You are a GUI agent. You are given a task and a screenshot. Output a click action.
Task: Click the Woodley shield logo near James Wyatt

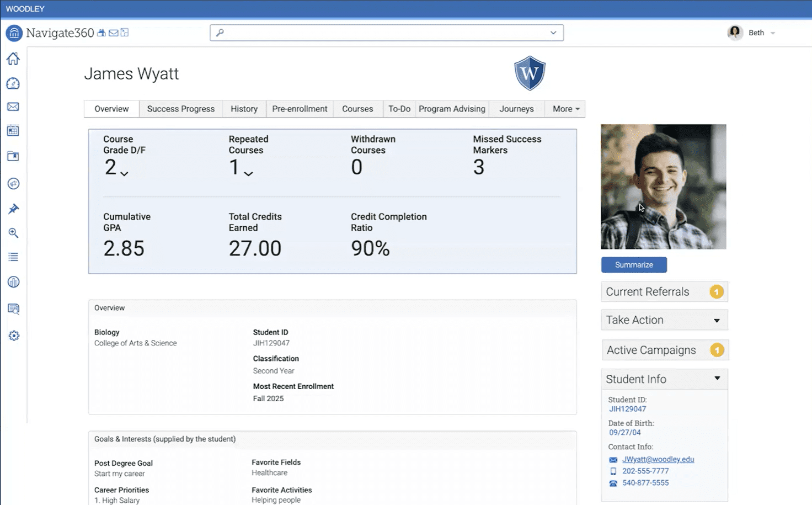(530, 73)
